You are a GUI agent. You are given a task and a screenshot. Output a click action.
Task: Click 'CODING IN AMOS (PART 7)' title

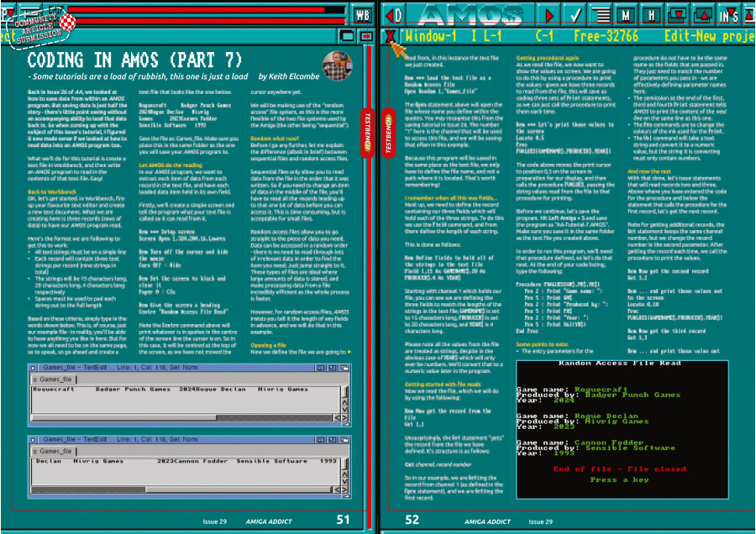[134, 60]
